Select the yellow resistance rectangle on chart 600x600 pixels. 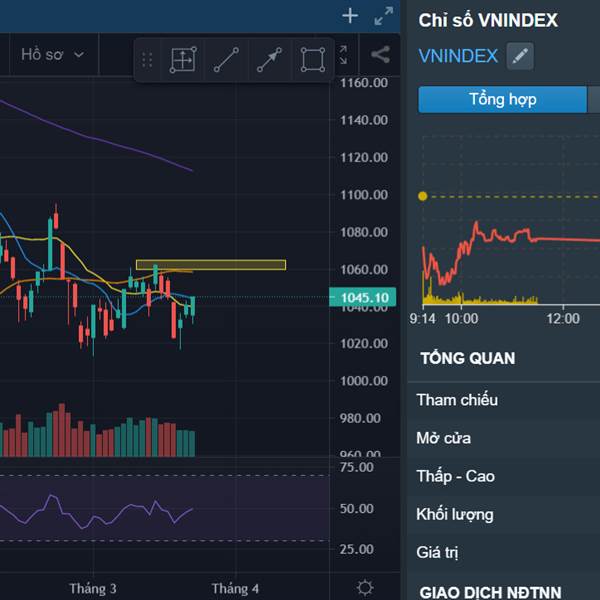point(211,265)
